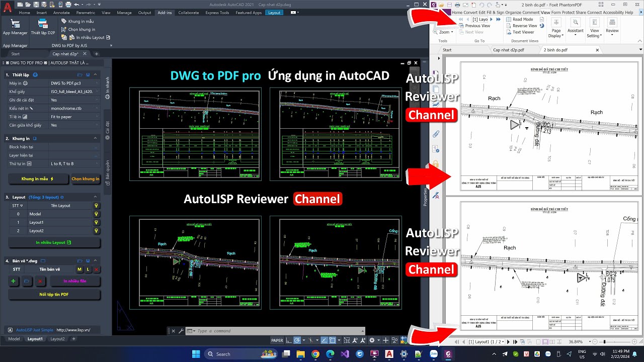Click Foxit open folder icon

[441, 5]
